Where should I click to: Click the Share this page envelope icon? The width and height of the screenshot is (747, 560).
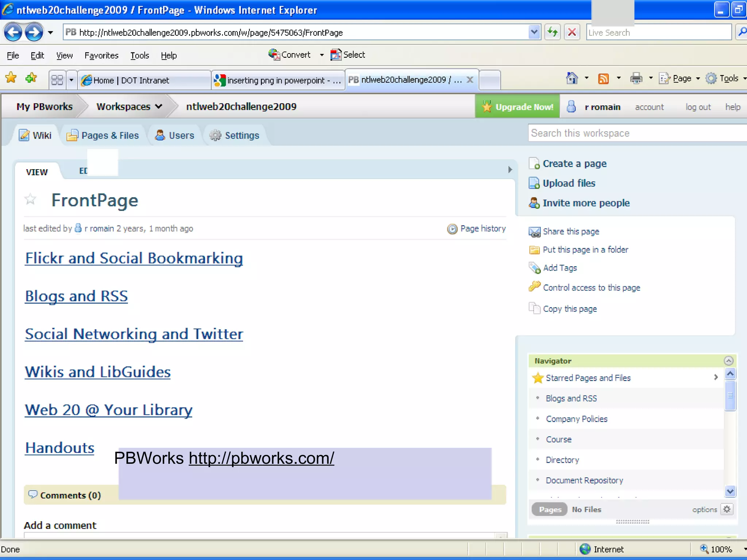[x=534, y=232]
